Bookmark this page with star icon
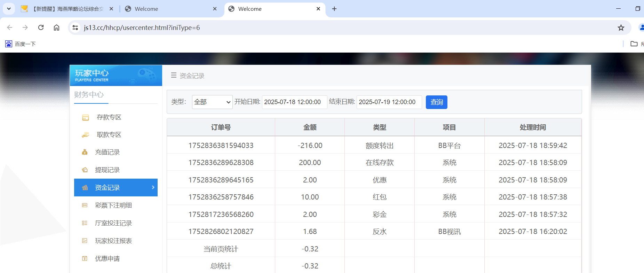This screenshot has height=273, width=644. tap(621, 28)
